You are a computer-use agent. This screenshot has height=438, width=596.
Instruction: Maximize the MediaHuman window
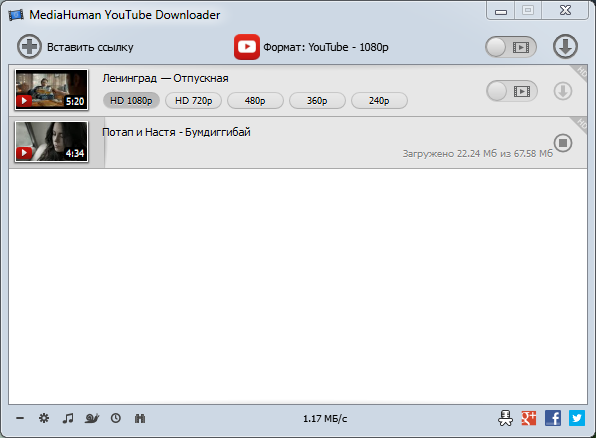coord(528,11)
